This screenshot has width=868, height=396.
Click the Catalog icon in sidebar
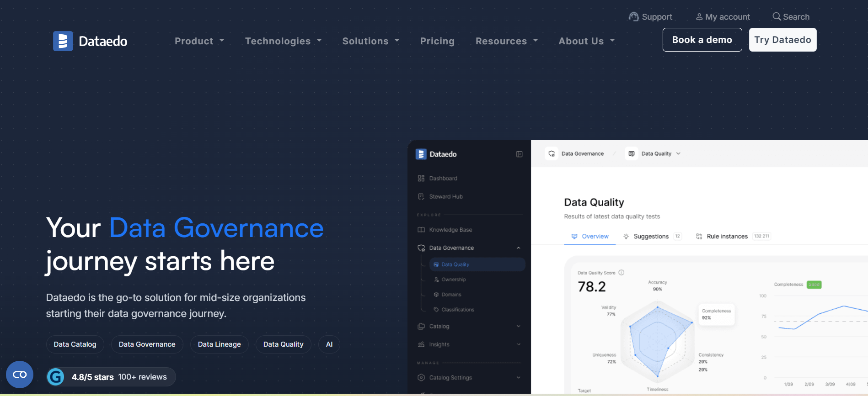click(x=421, y=326)
